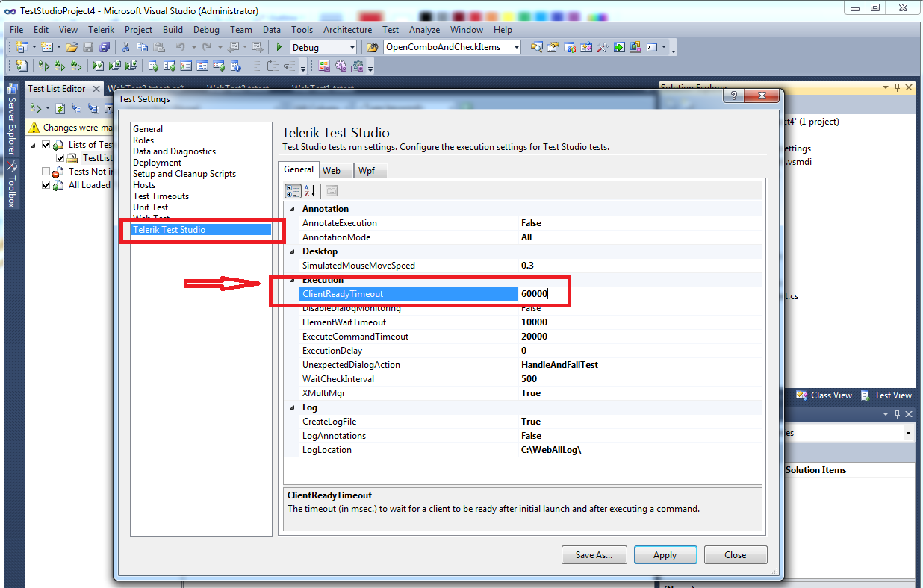Click the Paste icon in toolbar
This screenshot has height=588, width=923.
[158, 47]
